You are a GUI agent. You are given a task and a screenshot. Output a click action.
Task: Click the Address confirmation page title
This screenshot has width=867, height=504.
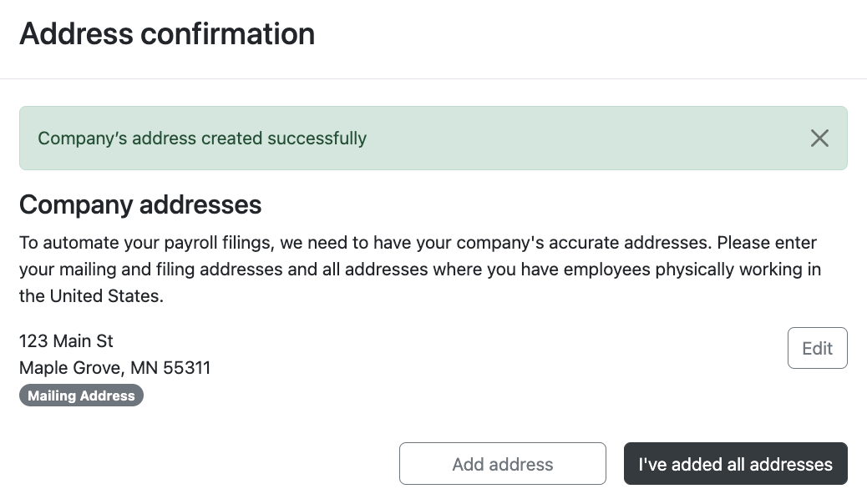(x=167, y=34)
